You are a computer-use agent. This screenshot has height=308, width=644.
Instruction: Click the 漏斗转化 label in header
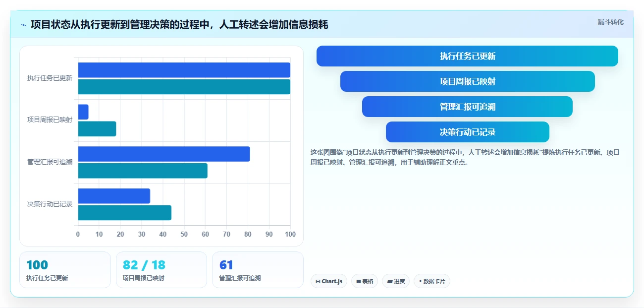tap(610, 22)
